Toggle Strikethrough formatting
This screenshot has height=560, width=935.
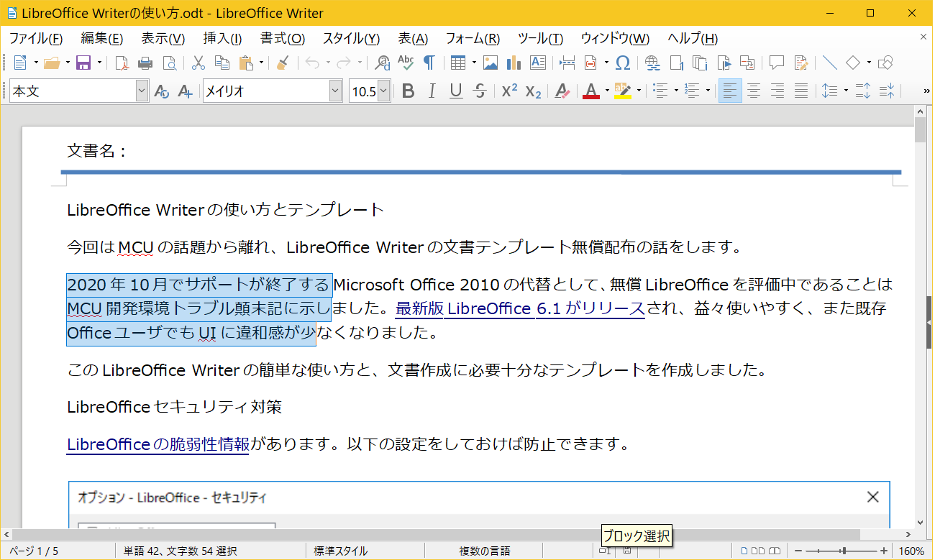tap(480, 91)
